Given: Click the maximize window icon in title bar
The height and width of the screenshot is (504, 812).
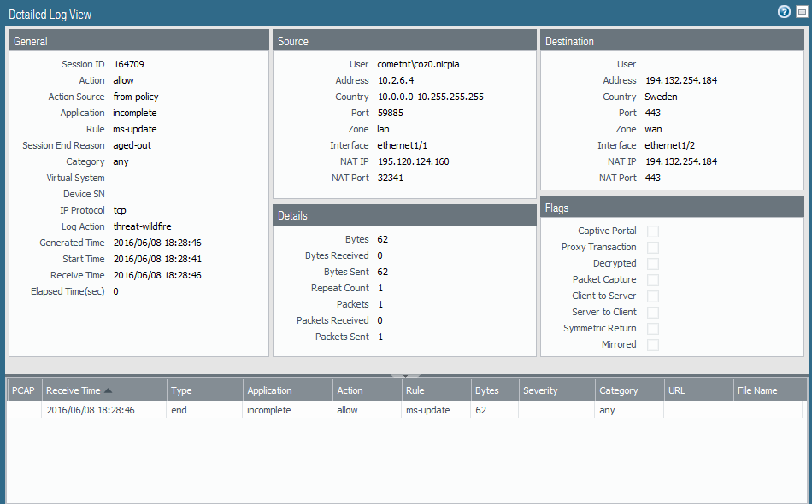Looking at the screenshot, I should click(x=801, y=12).
